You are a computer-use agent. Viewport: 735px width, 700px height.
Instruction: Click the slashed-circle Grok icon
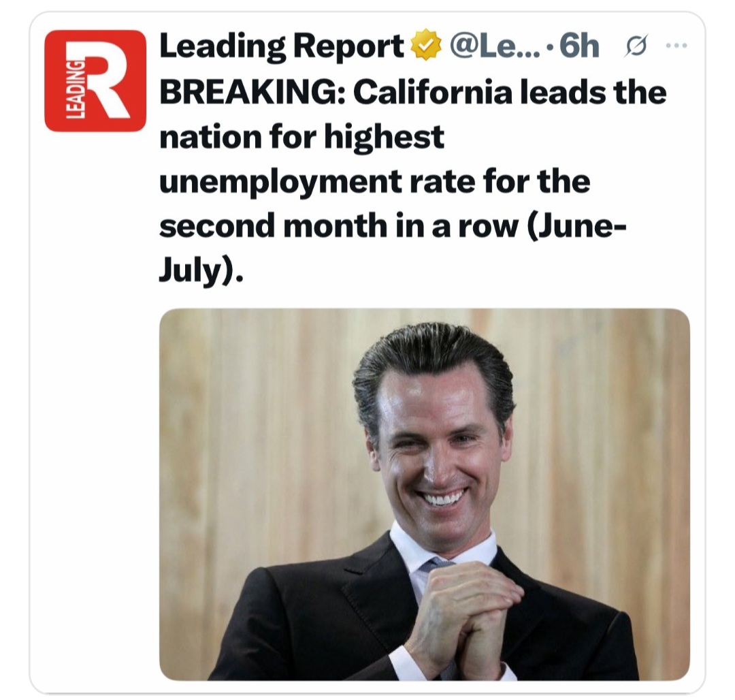coord(636,46)
